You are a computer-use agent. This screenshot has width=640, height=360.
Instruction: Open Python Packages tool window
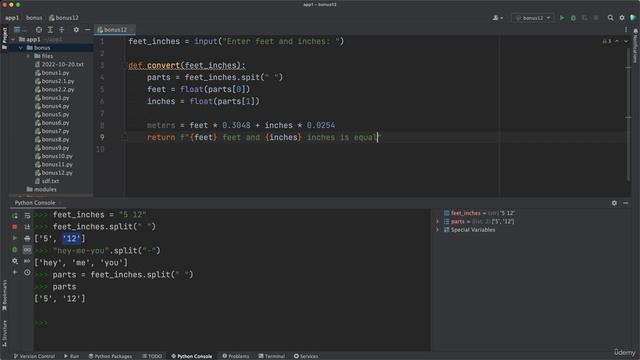coord(110,356)
